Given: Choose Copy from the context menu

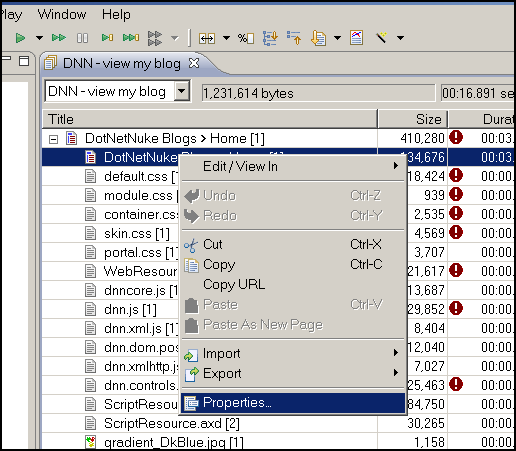Looking at the screenshot, I should click(x=293, y=265).
